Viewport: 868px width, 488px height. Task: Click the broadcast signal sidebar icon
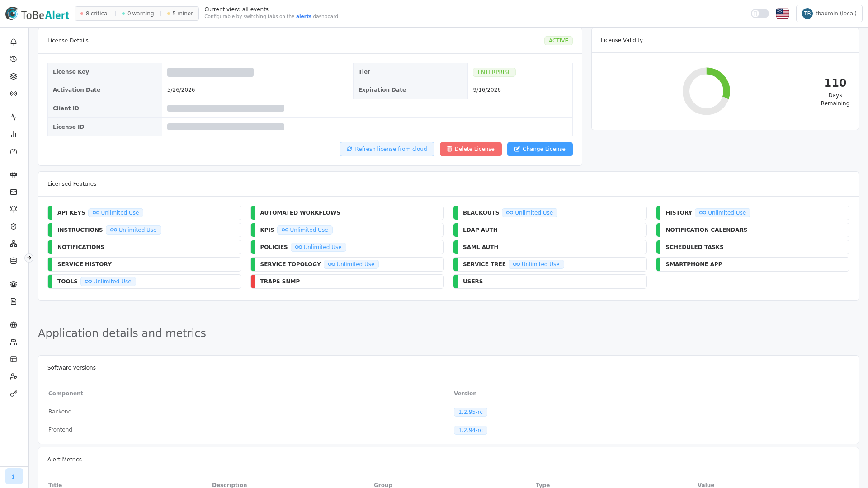click(14, 94)
